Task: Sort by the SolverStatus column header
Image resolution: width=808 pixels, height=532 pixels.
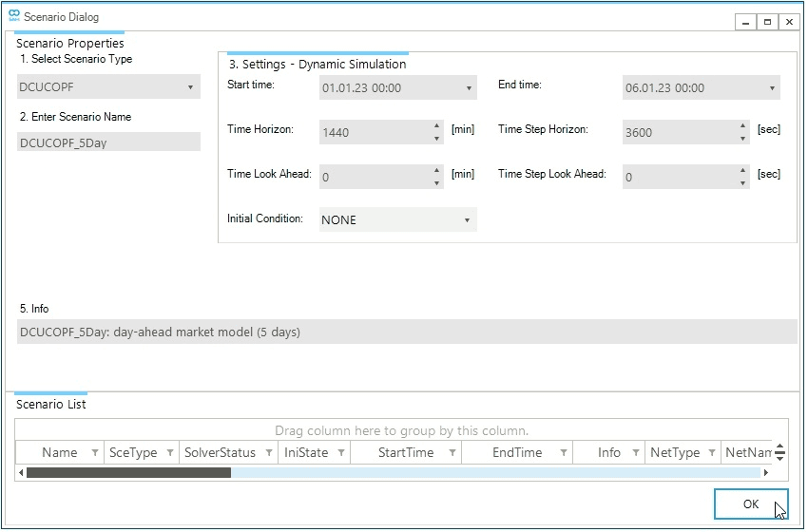Action: 219,453
